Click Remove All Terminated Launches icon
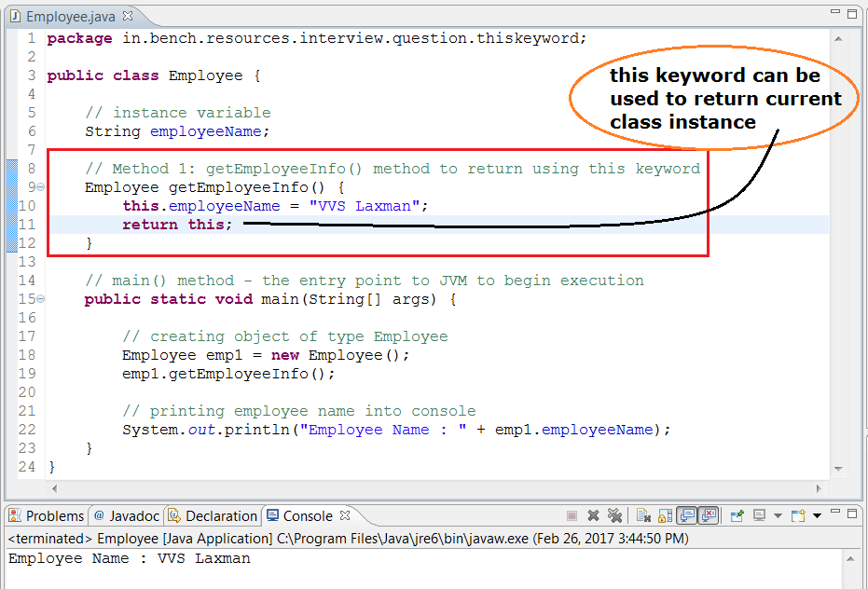The image size is (868, 589). 614,515
